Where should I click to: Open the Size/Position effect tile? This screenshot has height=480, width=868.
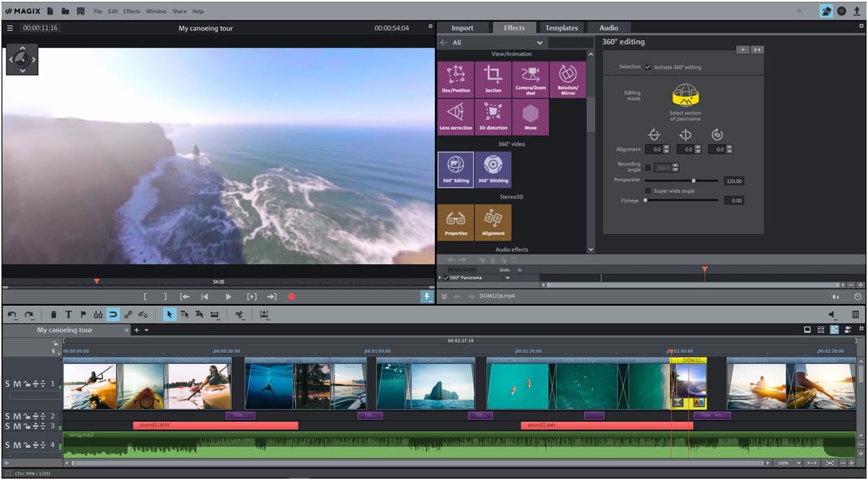pyautogui.click(x=455, y=80)
